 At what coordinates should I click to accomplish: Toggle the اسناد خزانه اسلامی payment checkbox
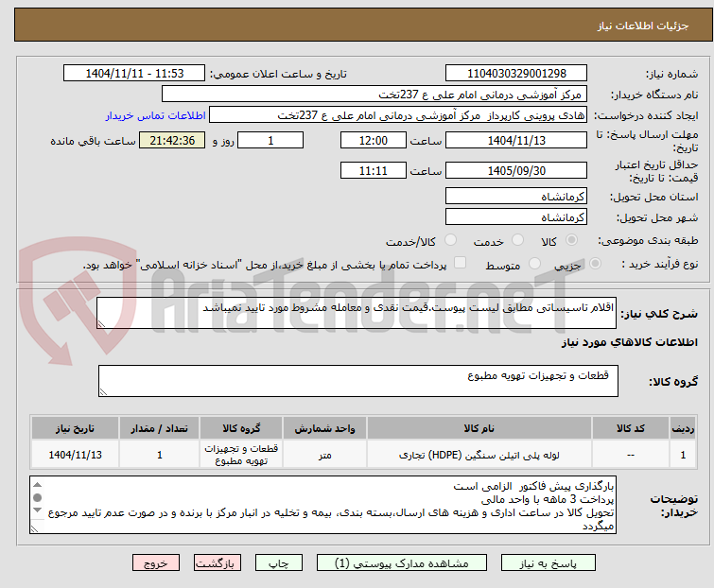tap(461, 263)
